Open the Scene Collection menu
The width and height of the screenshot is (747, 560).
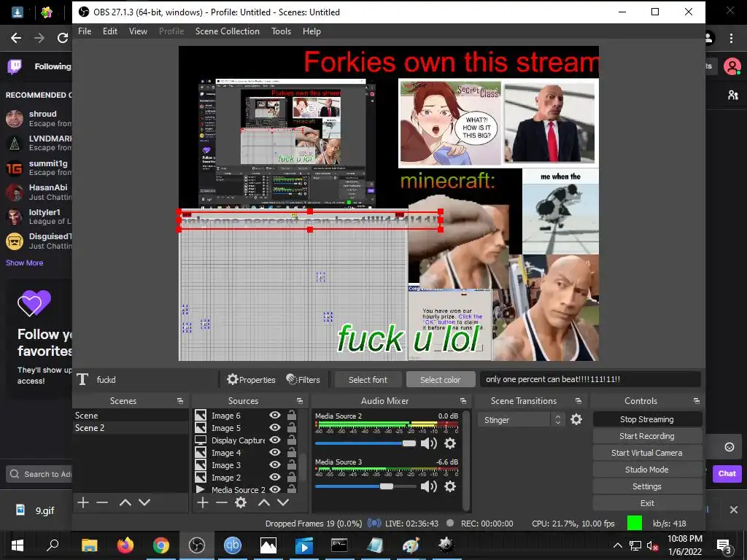click(228, 31)
